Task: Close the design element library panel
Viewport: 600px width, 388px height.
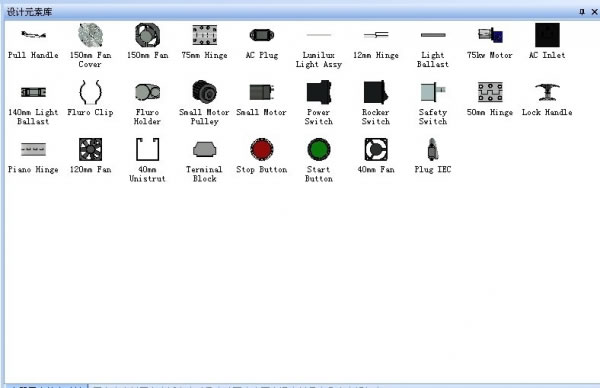Action: click(x=595, y=12)
